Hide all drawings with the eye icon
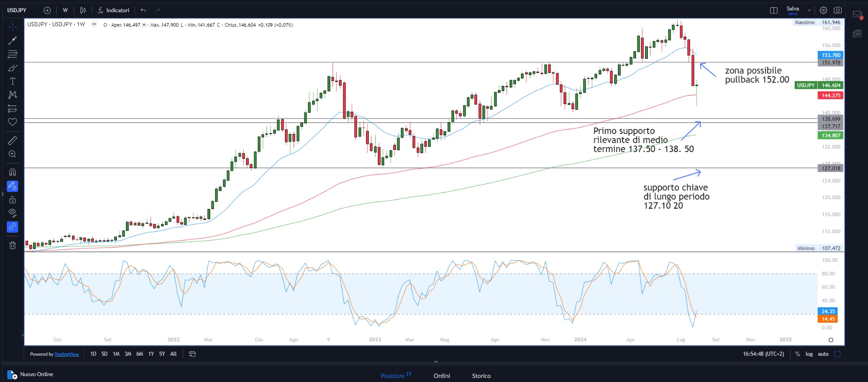The width and height of the screenshot is (868, 382). coord(12,213)
